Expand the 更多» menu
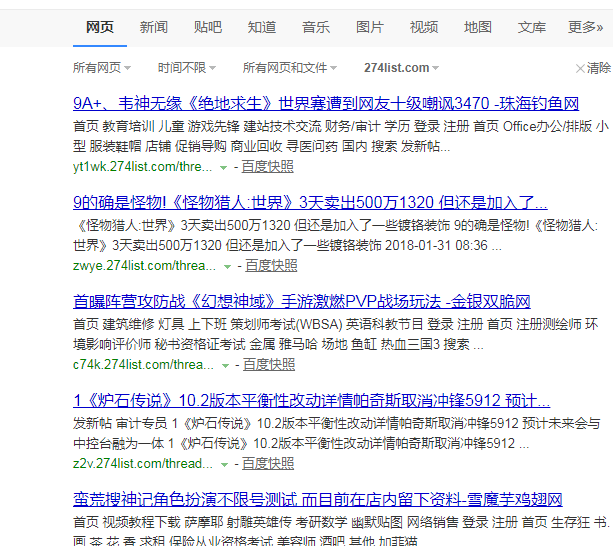 coord(585,27)
